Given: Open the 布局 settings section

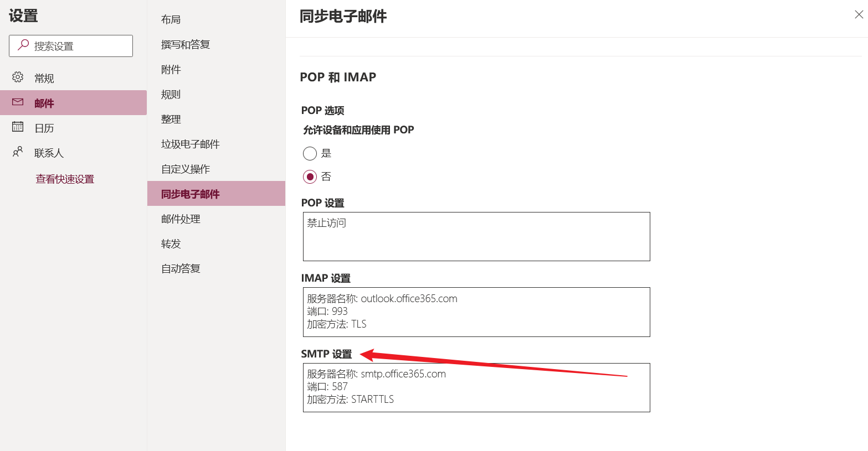Looking at the screenshot, I should pos(171,19).
